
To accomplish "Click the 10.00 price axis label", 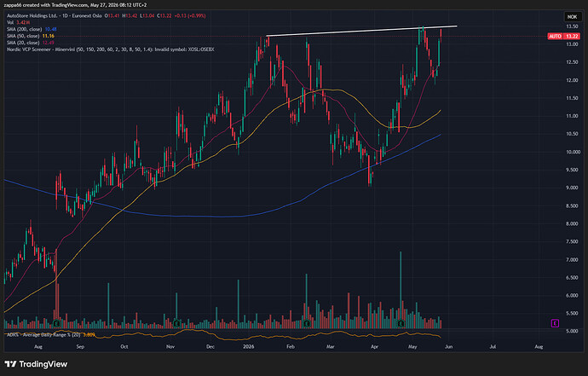I will (x=573, y=152).
